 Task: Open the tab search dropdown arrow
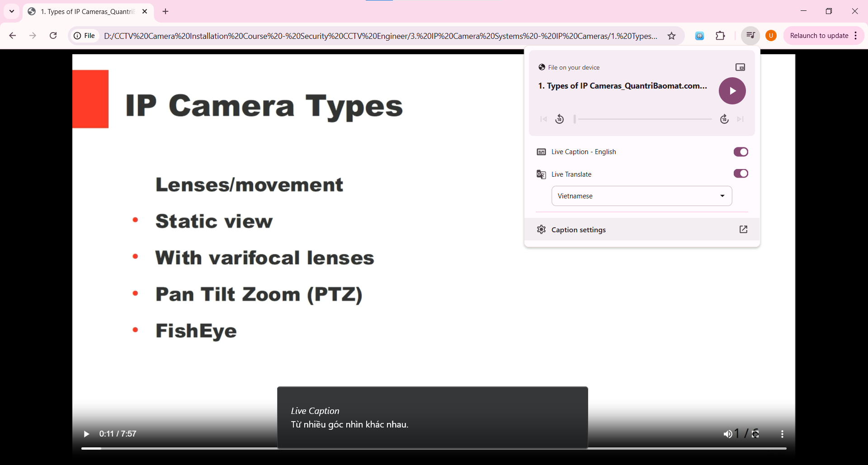click(12, 11)
